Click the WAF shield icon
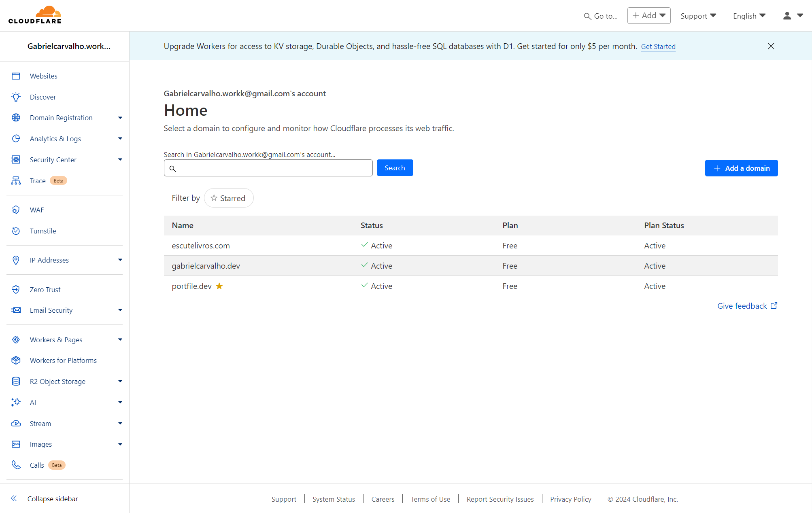This screenshot has width=812, height=513. point(16,210)
